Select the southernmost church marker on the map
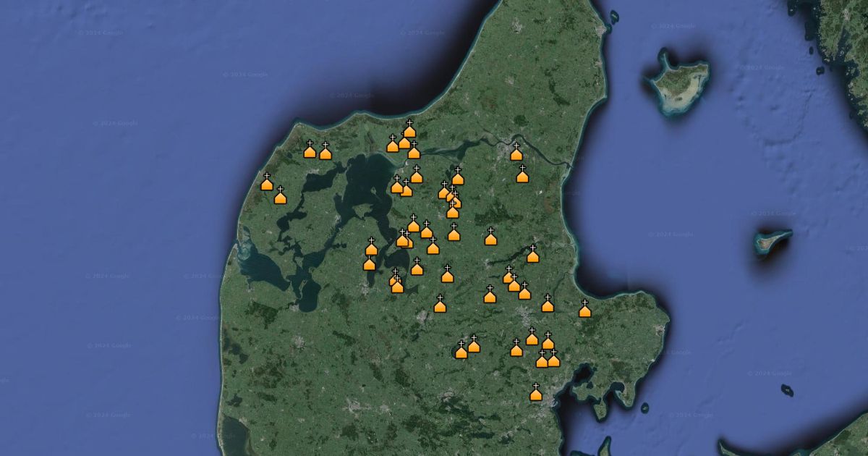This screenshot has width=868, height=456. (536, 392)
